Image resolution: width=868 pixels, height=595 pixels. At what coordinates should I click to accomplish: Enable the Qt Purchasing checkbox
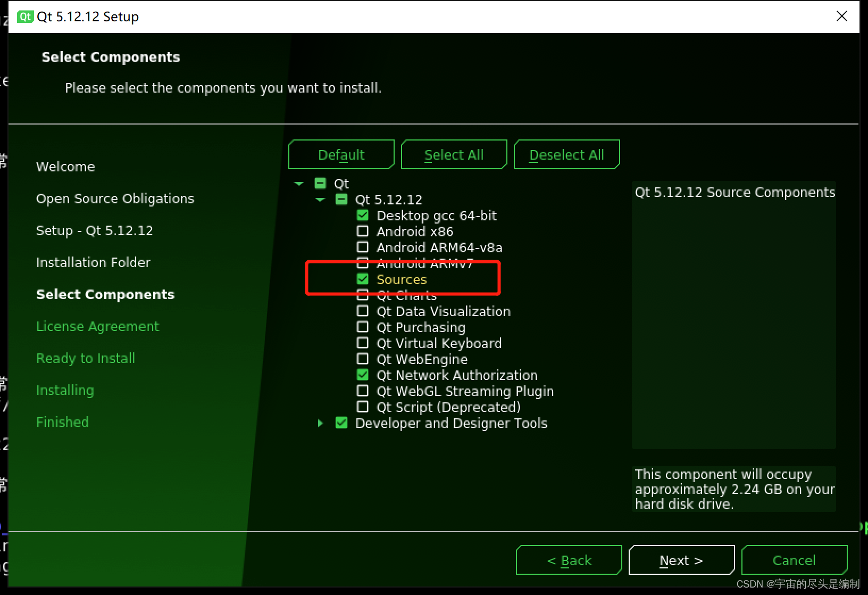[363, 327]
